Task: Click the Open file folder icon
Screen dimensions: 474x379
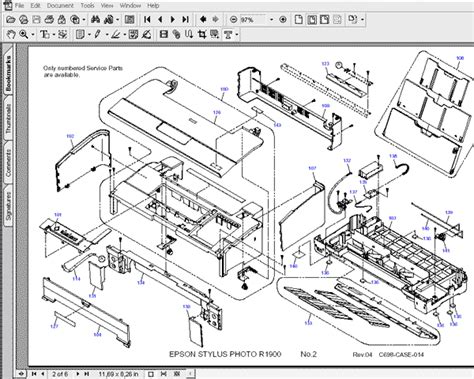Action: [x=11, y=20]
